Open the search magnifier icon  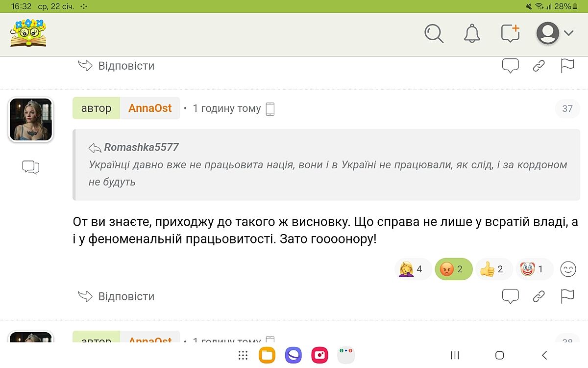pyautogui.click(x=434, y=33)
